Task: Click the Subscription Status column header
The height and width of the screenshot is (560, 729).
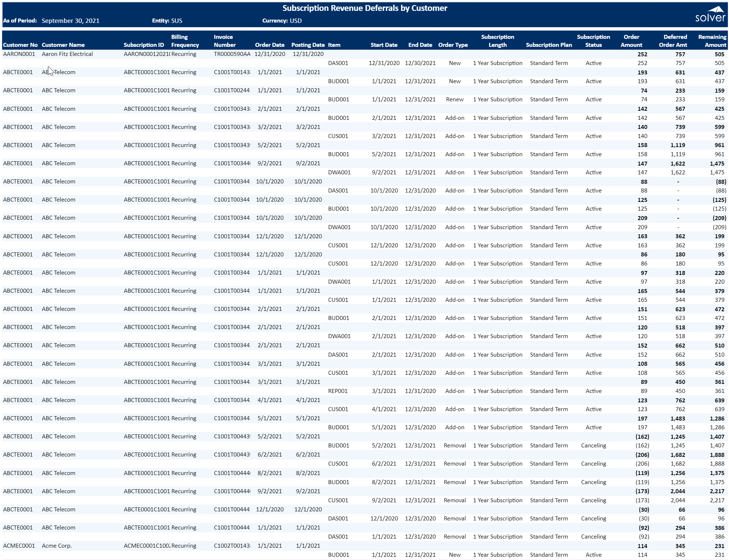Action: 594,41
